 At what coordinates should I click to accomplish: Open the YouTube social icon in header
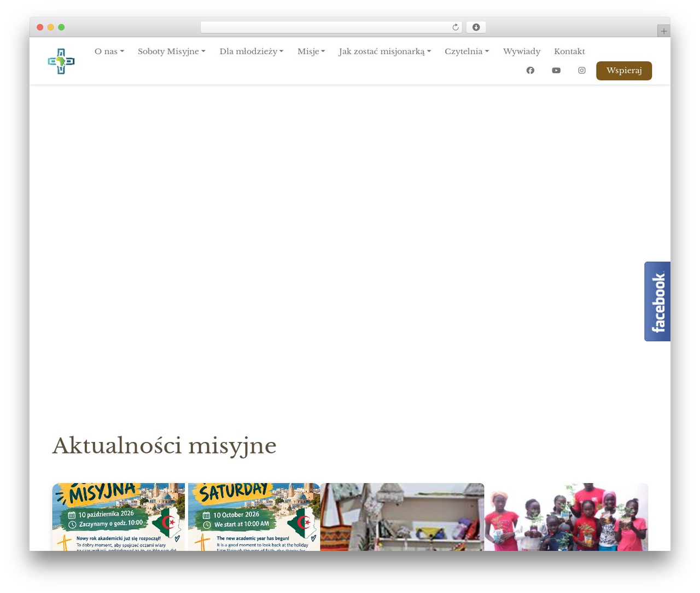(556, 71)
